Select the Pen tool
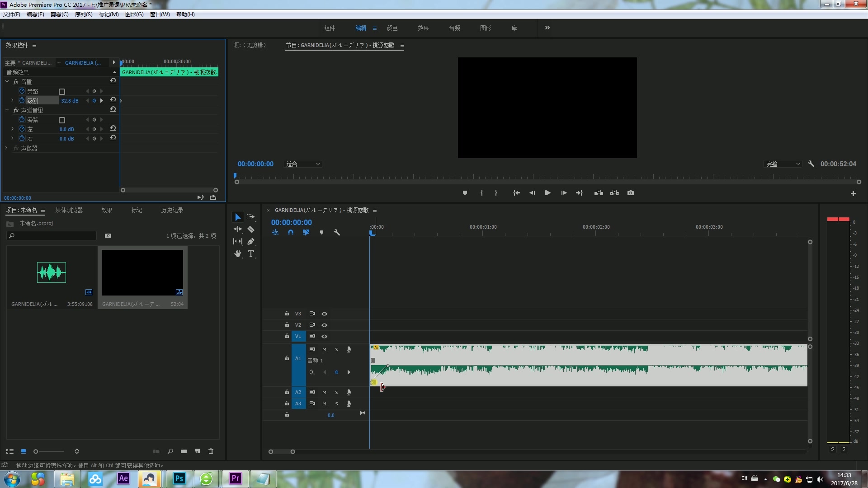This screenshot has height=488, width=868. point(251,242)
